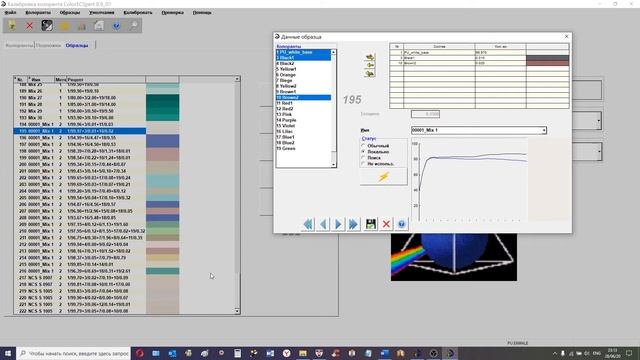Open the Помощь menu
This screenshot has width=640, height=360.
tap(202, 13)
